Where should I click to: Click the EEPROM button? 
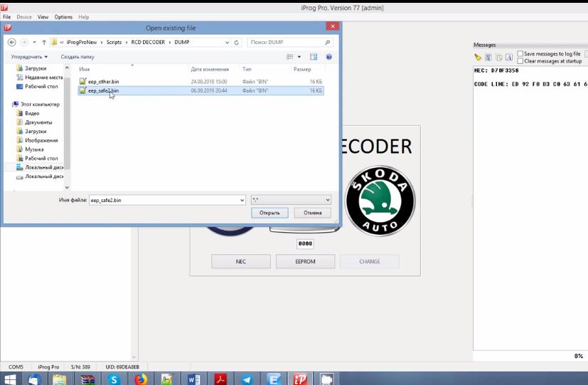pos(305,262)
